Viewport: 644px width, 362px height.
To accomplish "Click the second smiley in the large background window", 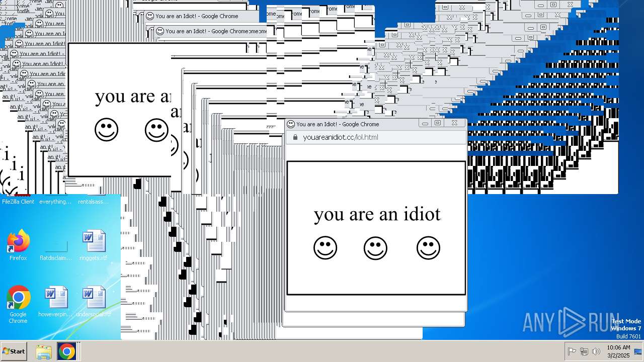I will 156,130.
